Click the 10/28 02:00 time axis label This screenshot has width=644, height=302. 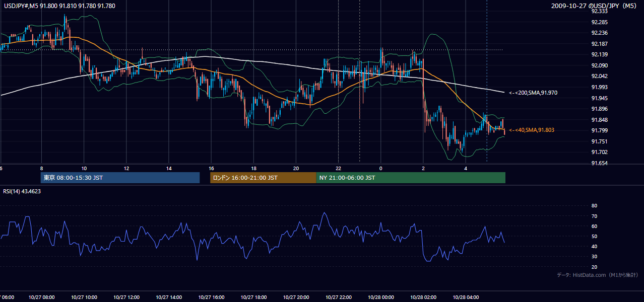click(424, 297)
